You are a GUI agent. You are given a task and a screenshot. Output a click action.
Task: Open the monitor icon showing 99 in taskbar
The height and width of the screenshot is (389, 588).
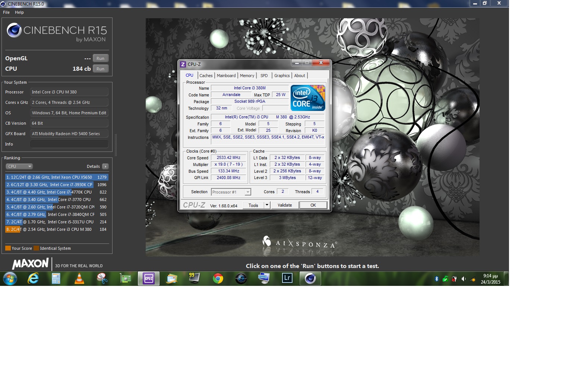click(194, 278)
